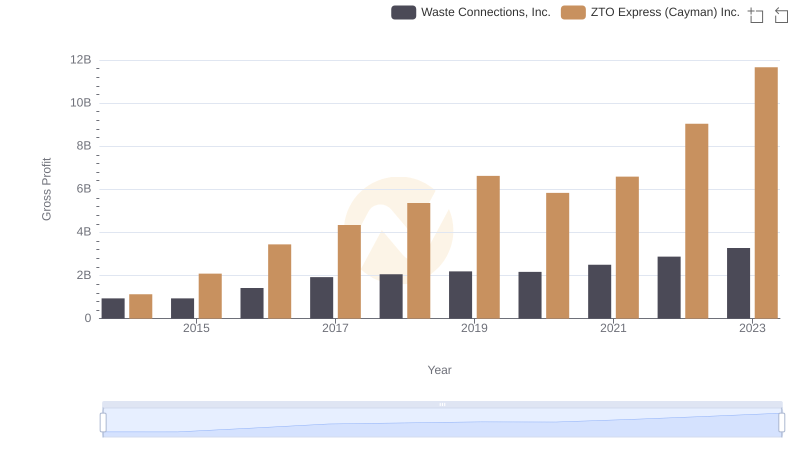
Task: Click the Waste Connections bar for 2020
Action: pyautogui.click(x=530, y=295)
